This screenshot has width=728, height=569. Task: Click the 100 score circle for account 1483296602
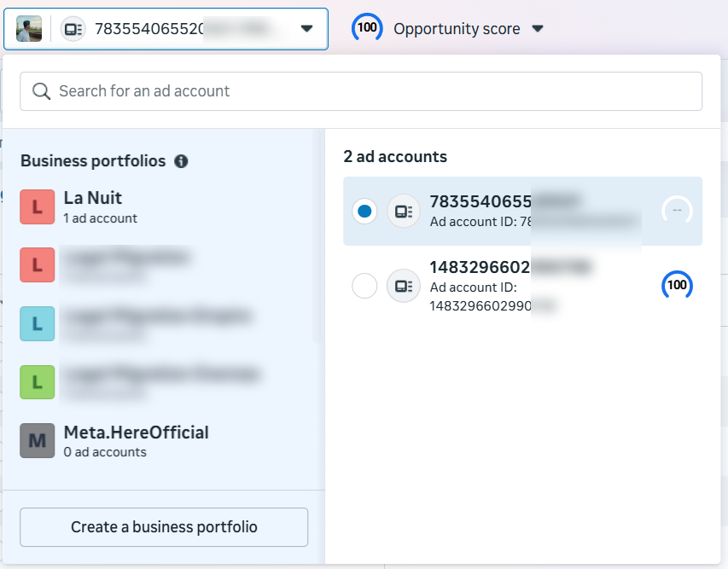(677, 285)
